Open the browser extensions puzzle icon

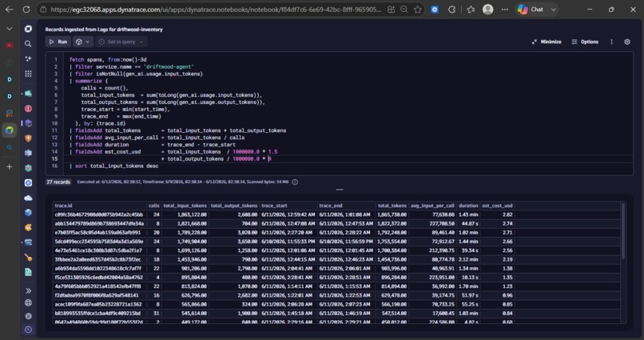[451, 9]
